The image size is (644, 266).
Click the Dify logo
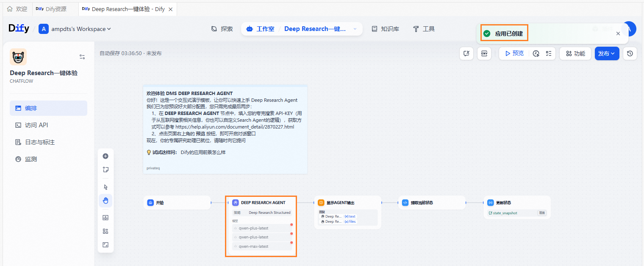19,28
